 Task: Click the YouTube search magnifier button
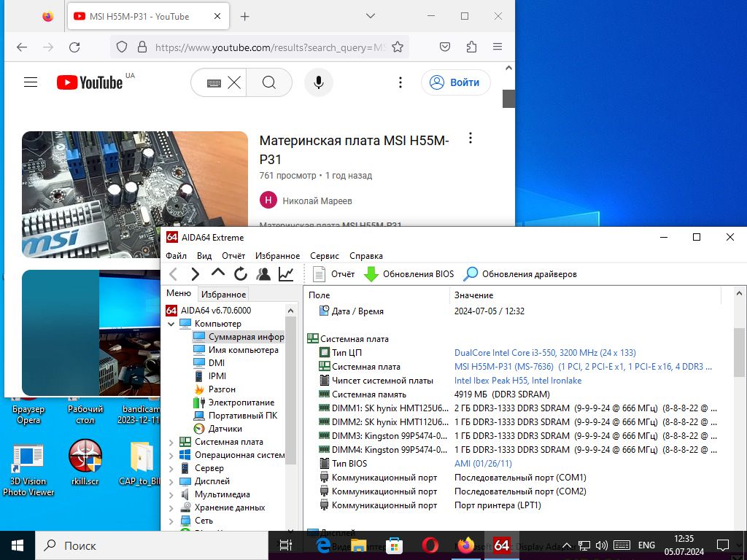click(269, 82)
